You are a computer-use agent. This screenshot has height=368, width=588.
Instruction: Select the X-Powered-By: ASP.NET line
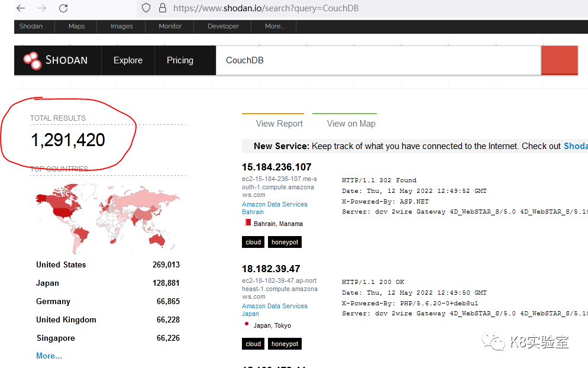click(x=385, y=201)
